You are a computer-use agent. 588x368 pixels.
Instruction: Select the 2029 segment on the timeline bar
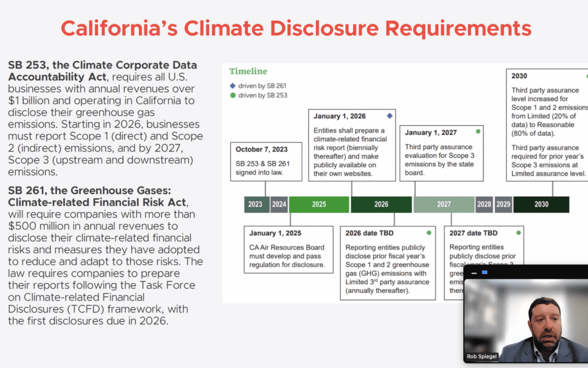tap(503, 204)
